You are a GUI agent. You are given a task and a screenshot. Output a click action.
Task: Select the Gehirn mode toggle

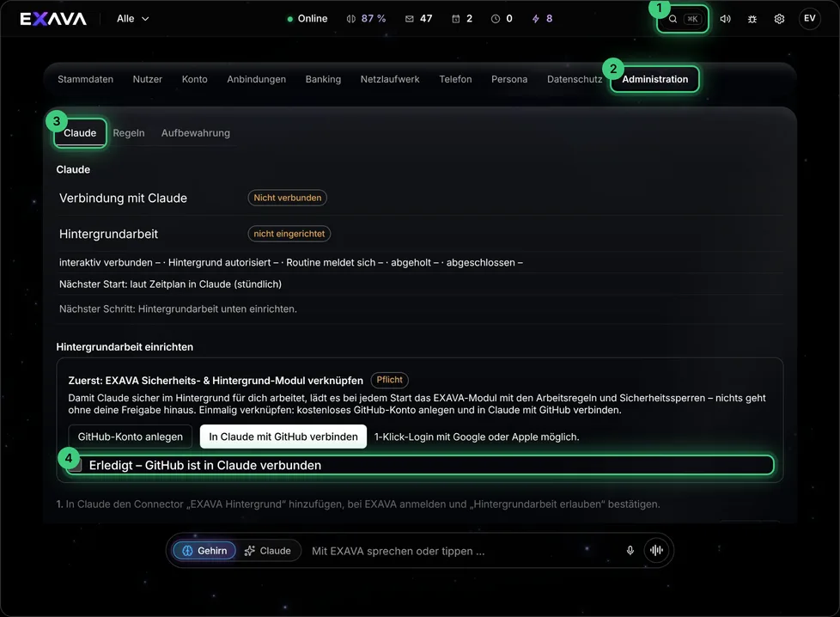tap(204, 551)
